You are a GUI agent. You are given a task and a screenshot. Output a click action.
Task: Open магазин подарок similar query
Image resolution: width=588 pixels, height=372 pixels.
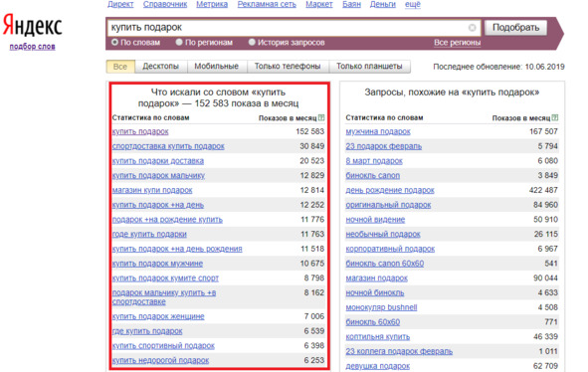376,279
